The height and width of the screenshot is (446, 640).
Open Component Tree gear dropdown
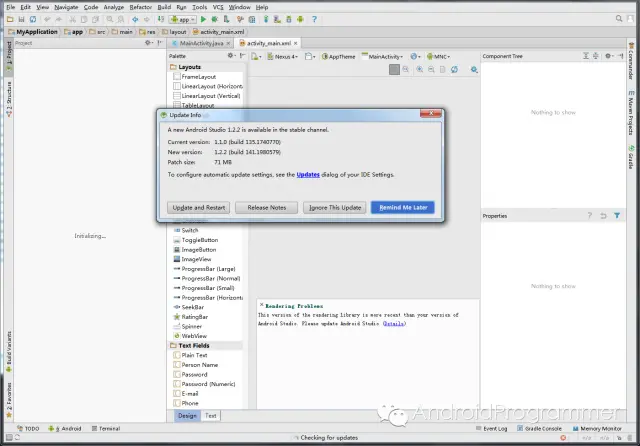[x=609, y=56]
